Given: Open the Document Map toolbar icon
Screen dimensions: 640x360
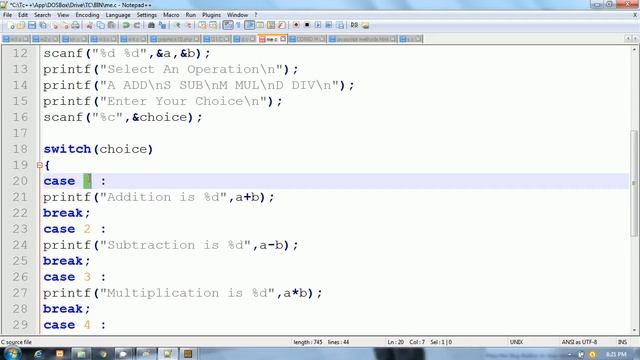Looking at the screenshot, I should (271, 25).
